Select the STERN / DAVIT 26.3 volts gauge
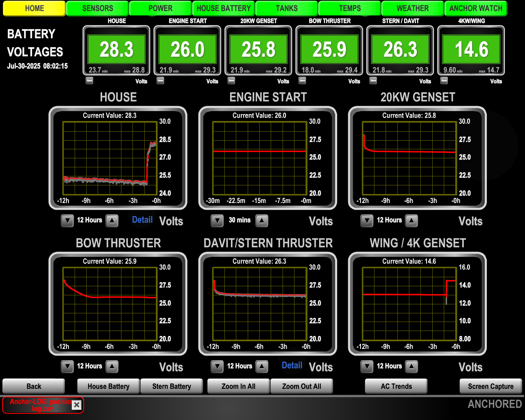The height and width of the screenshot is (420, 525). click(401, 50)
